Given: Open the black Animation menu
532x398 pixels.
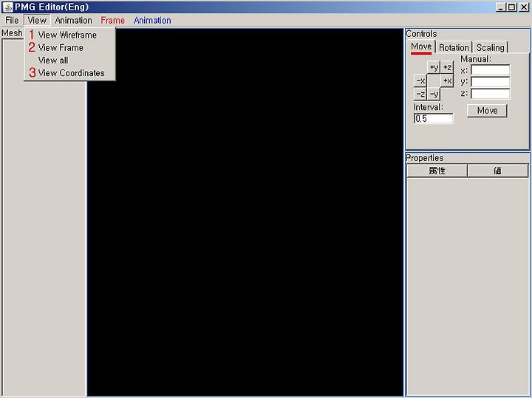Looking at the screenshot, I should (73, 21).
